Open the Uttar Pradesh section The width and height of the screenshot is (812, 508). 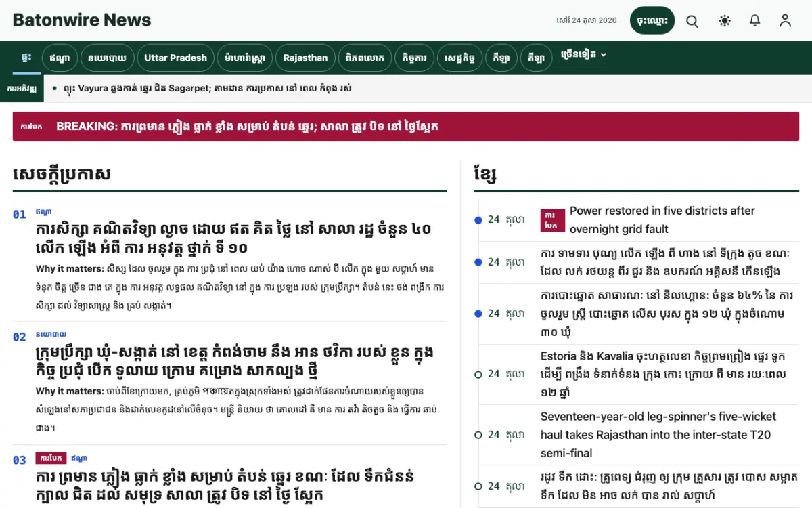[x=176, y=58]
